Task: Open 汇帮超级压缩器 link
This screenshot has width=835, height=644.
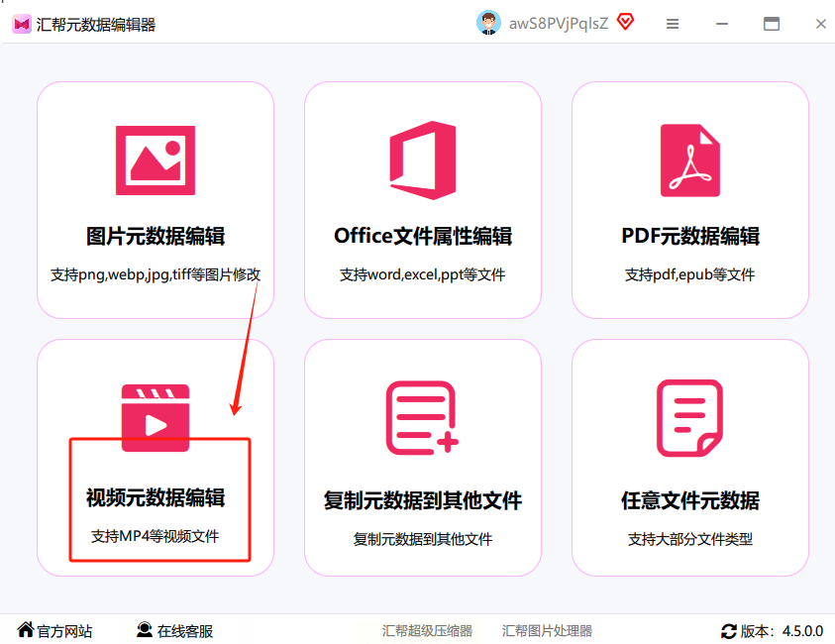Action: pyautogui.click(x=427, y=631)
